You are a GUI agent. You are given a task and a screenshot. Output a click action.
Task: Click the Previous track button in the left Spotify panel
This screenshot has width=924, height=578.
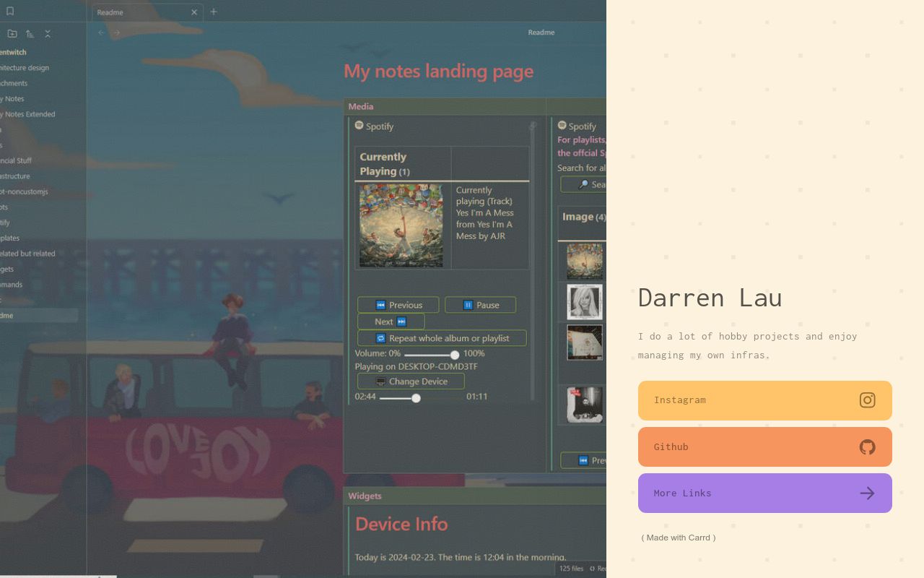398,305
